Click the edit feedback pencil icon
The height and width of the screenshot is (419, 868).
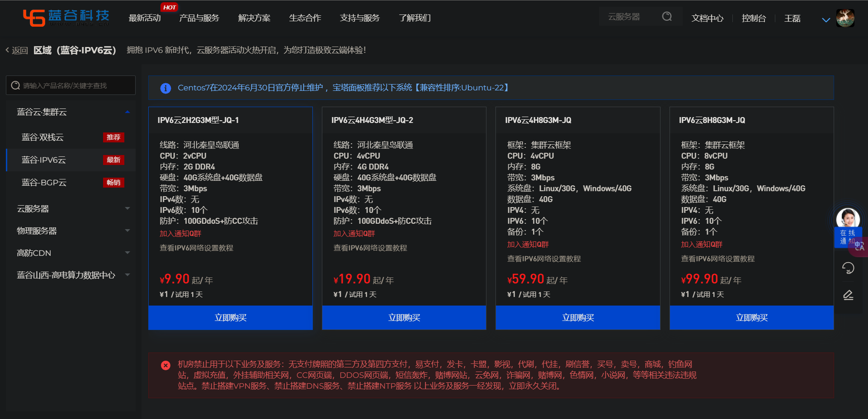coord(848,295)
